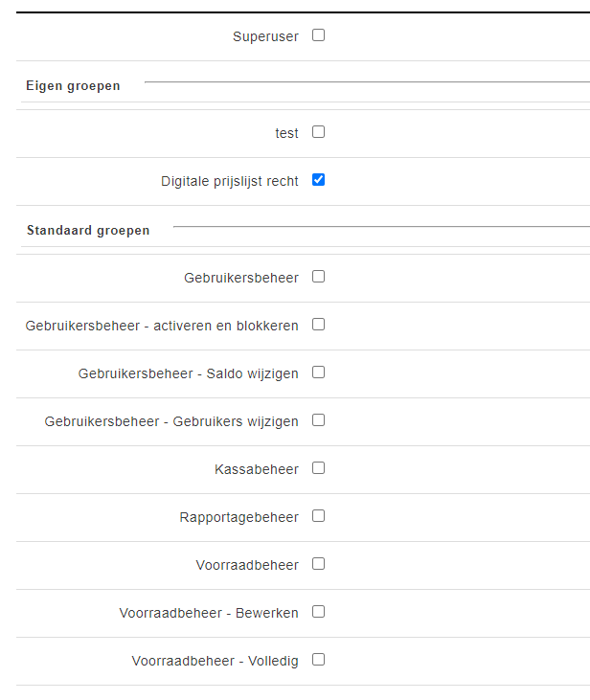Check the Rapportagebeheer checkbox
This screenshot has height=700, width=590.
(319, 516)
